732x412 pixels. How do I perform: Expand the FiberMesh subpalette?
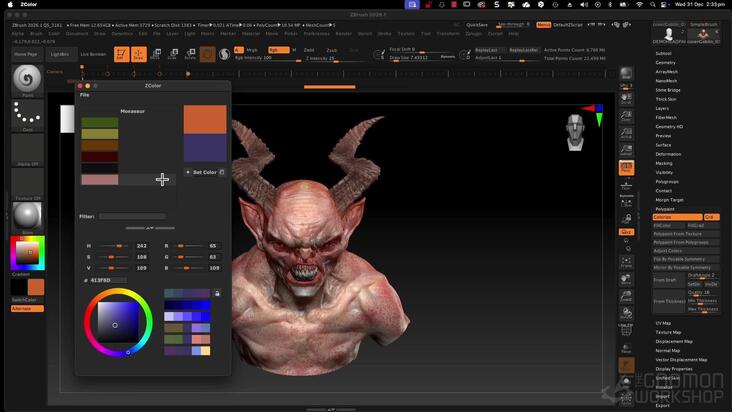[x=666, y=118]
